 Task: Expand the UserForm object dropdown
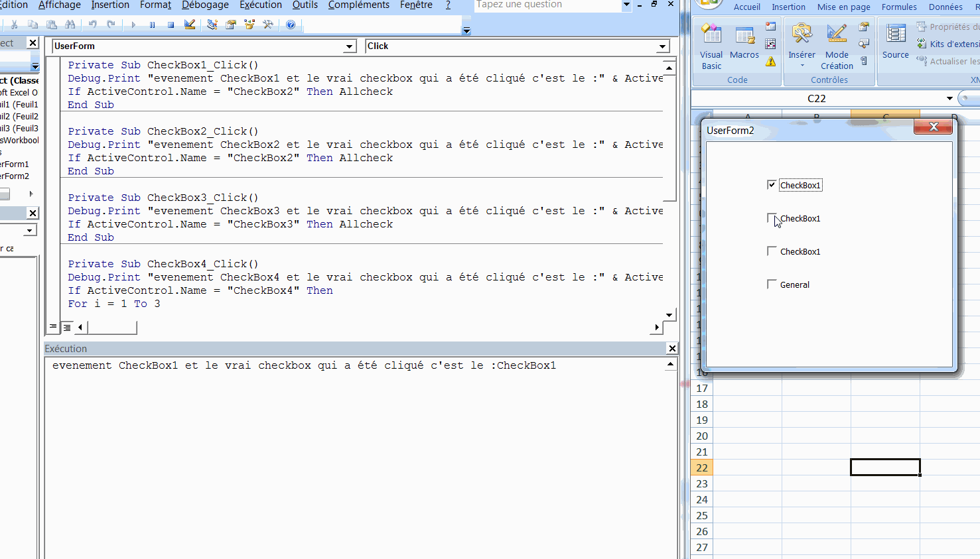(x=350, y=46)
